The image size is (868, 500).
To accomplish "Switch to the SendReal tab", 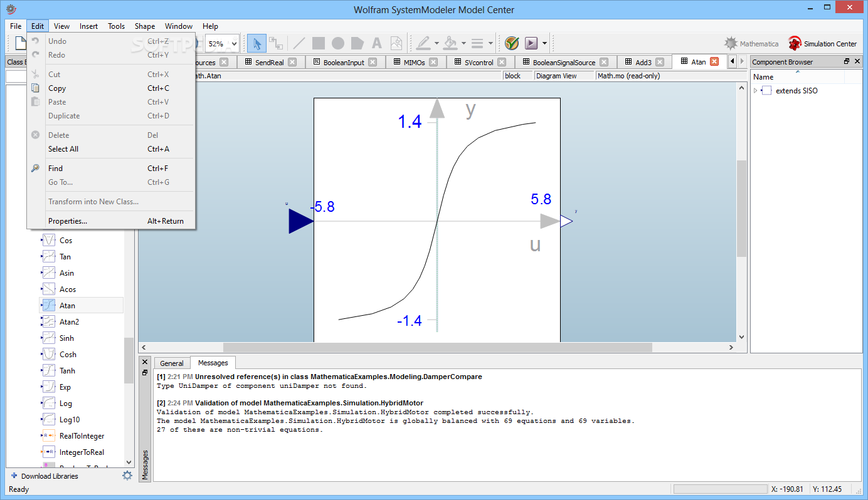I will pos(271,62).
